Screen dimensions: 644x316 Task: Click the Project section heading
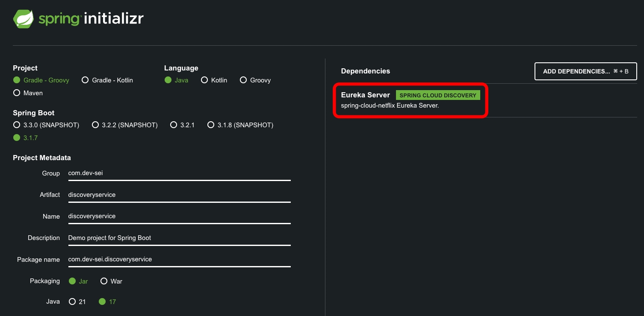pos(25,68)
